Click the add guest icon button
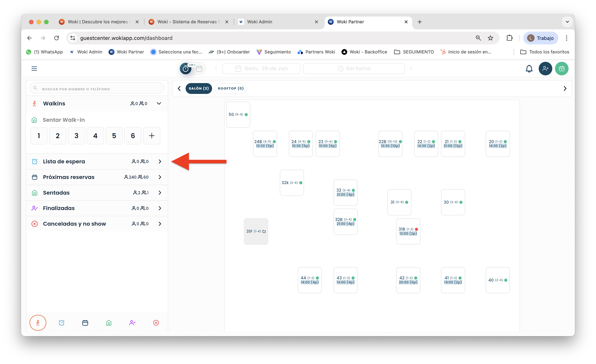 point(545,69)
